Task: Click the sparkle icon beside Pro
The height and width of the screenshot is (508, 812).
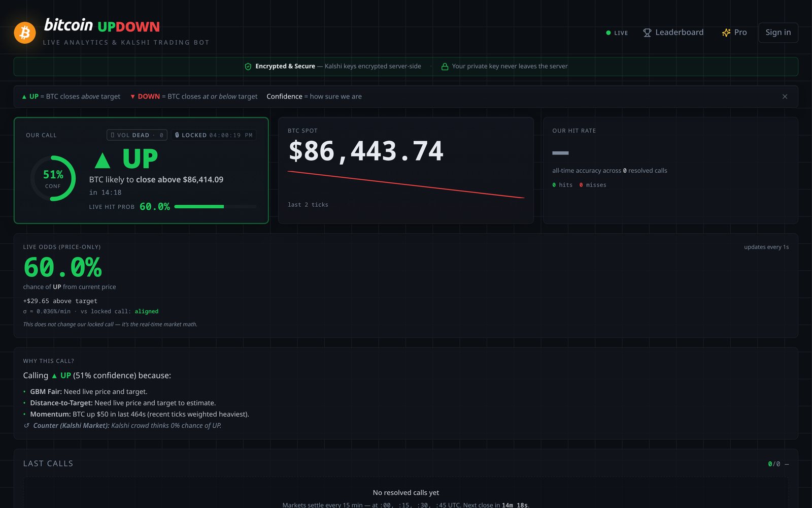Action: pyautogui.click(x=726, y=33)
